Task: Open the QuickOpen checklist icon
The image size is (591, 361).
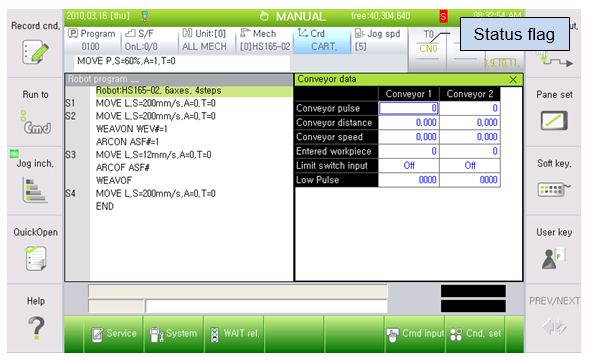Action: click(x=36, y=258)
